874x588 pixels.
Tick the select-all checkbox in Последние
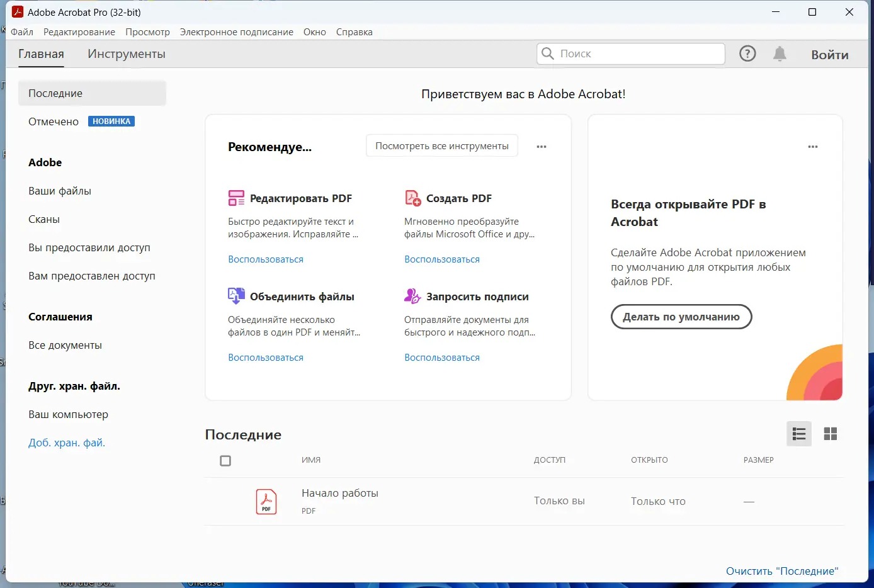pos(225,461)
